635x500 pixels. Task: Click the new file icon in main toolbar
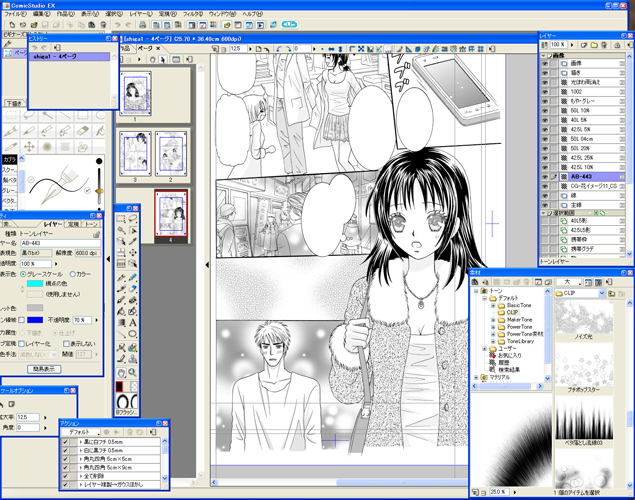click(12, 25)
